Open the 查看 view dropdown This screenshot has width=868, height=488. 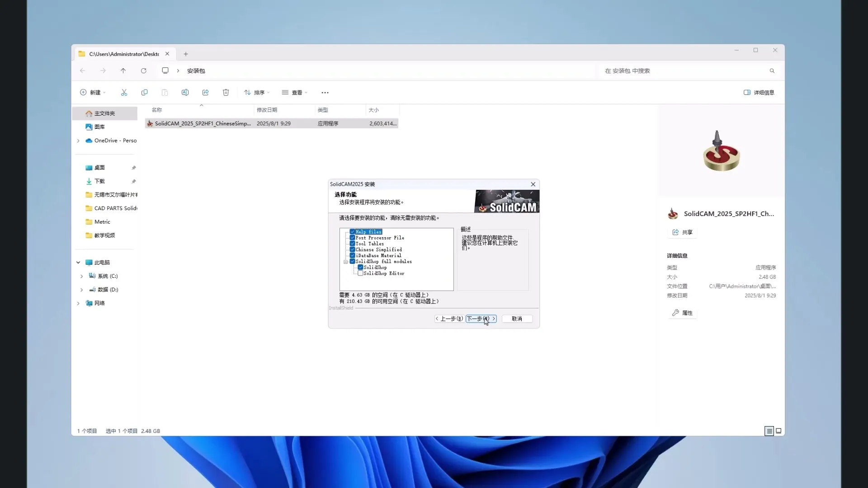(x=295, y=92)
